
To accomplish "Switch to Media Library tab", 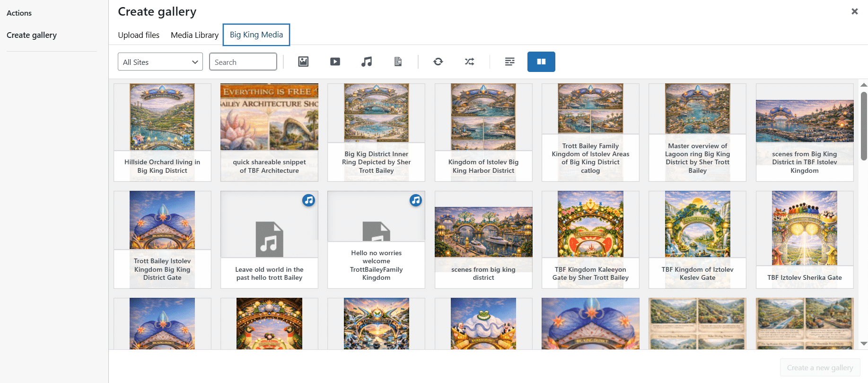I will tap(194, 35).
